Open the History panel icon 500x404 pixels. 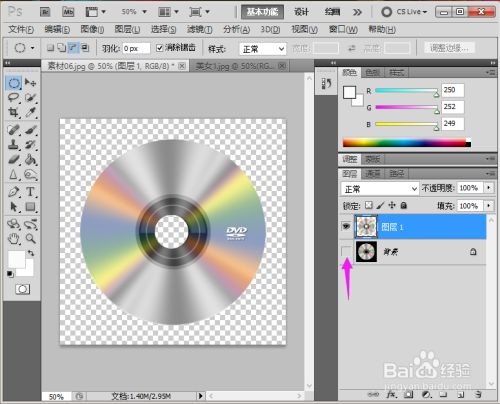[326, 84]
